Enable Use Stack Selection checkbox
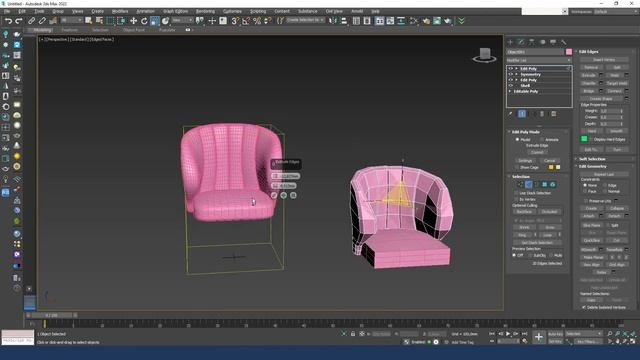640x360 pixels. click(516, 193)
